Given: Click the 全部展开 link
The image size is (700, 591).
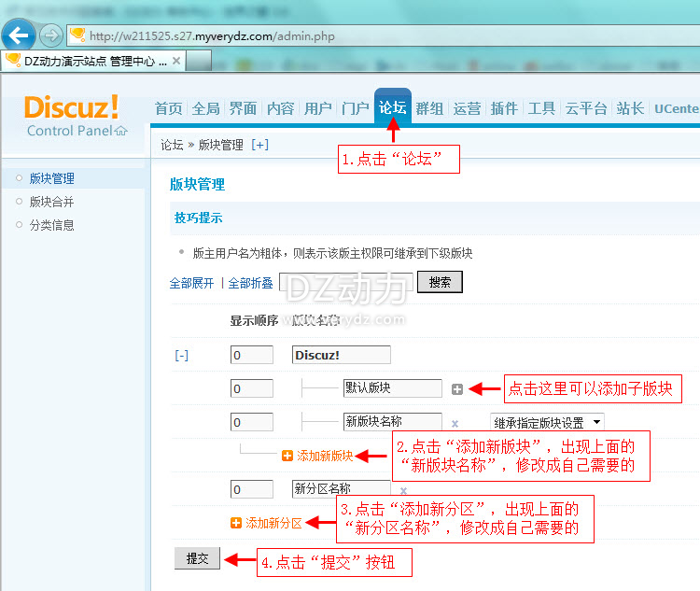Looking at the screenshot, I should pos(191,283).
